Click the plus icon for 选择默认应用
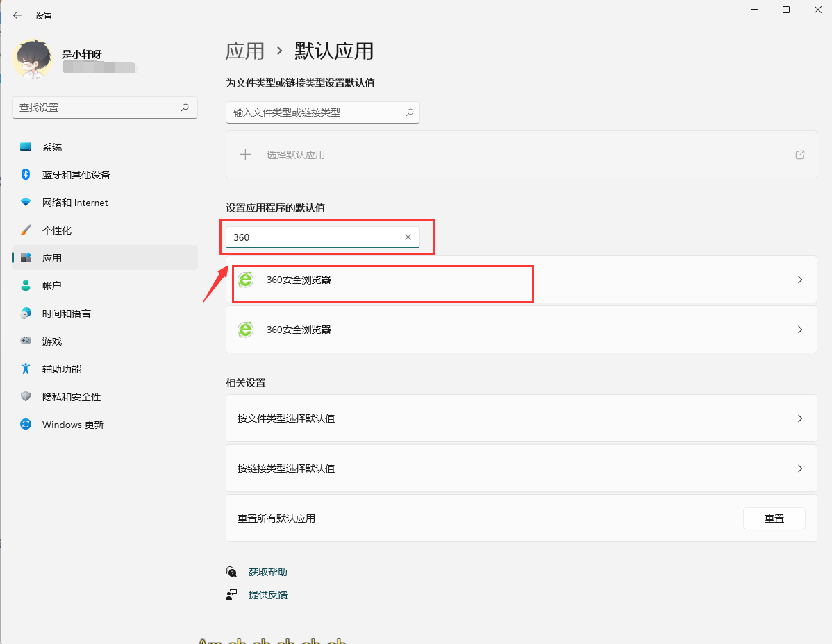 [x=245, y=155]
